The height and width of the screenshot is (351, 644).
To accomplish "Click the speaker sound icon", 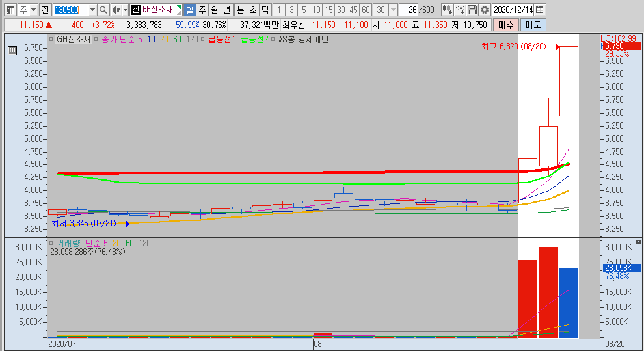I will (x=116, y=10).
